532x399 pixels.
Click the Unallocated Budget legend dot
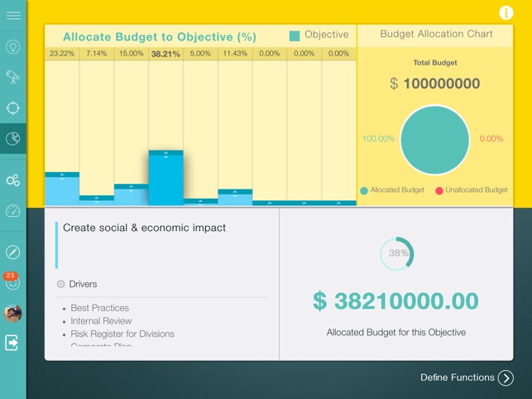click(x=439, y=191)
